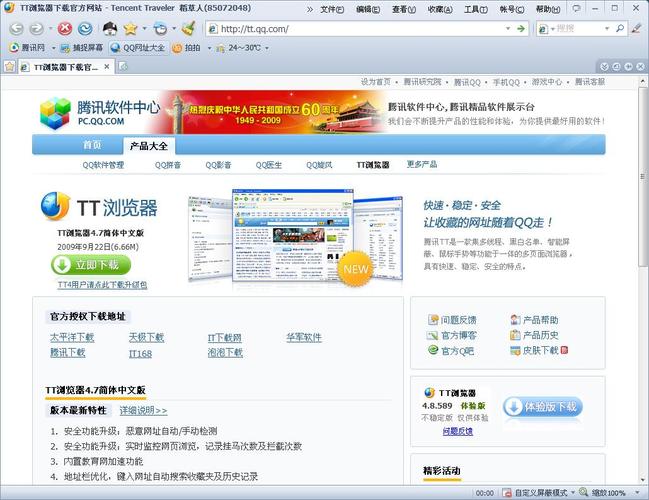The width and height of the screenshot is (649, 500).
Task: Click 捕捉屏幕 screen capture bookmark
Action: [x=82, y=48]
